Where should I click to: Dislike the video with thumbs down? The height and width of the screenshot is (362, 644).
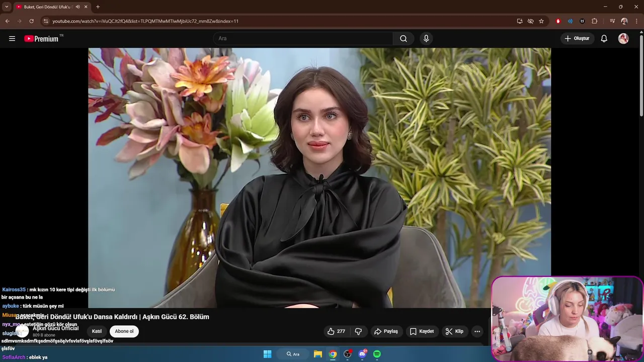[x=358, y=331]
